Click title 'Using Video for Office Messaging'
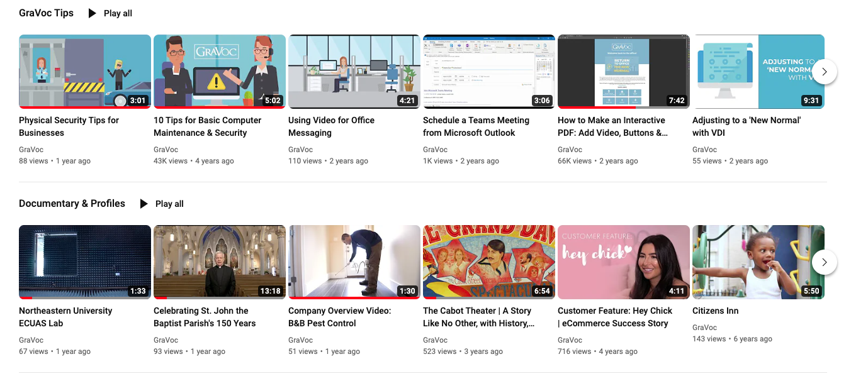Viewport: 868px width, 381px height. coord(331,126)
